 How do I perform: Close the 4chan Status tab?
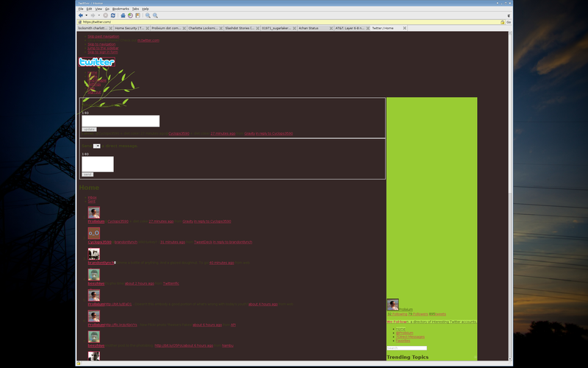[x=330, y=28]
